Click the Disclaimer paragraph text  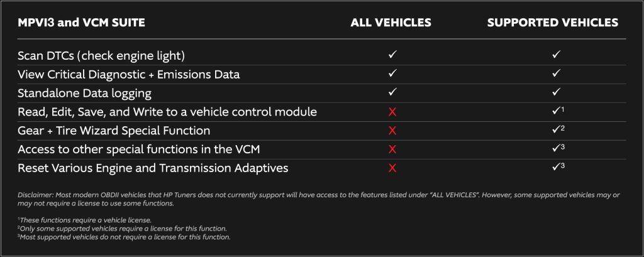(314, 200)
